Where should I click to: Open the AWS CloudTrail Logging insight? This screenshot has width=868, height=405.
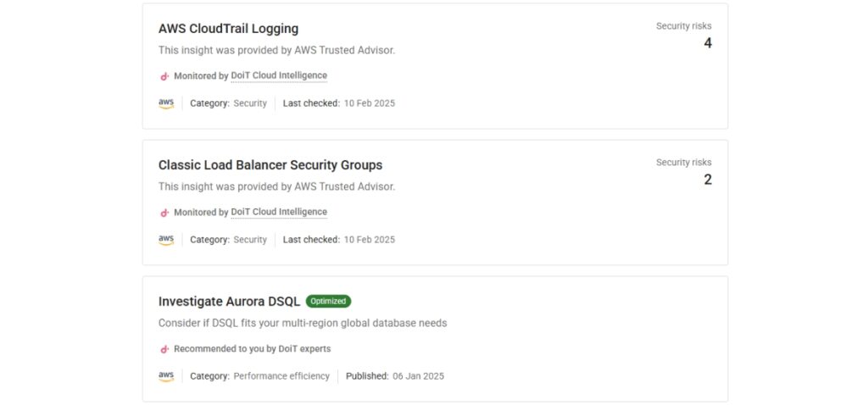(228, 29)
